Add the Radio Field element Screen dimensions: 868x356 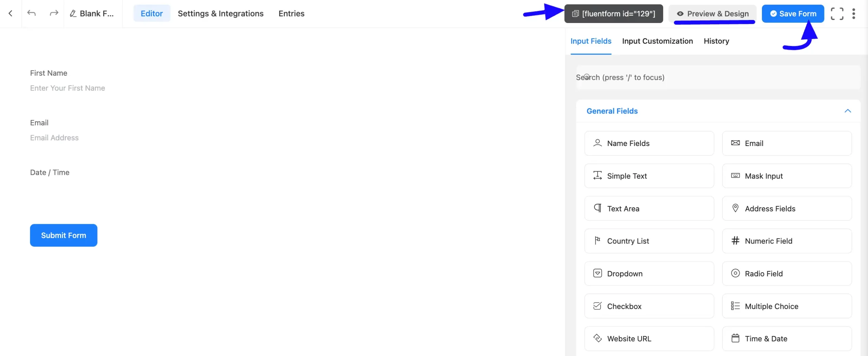coord(787,273)
